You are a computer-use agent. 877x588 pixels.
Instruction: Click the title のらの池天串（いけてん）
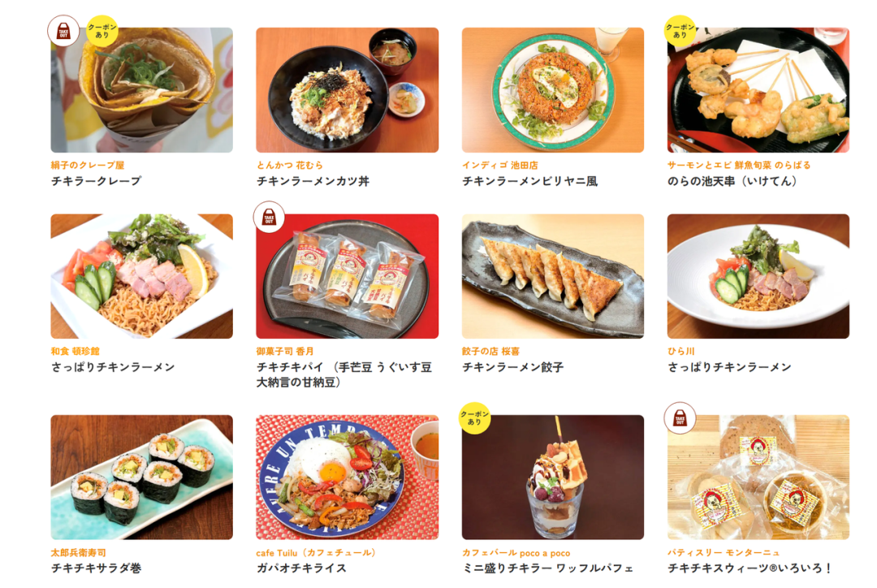732,181
